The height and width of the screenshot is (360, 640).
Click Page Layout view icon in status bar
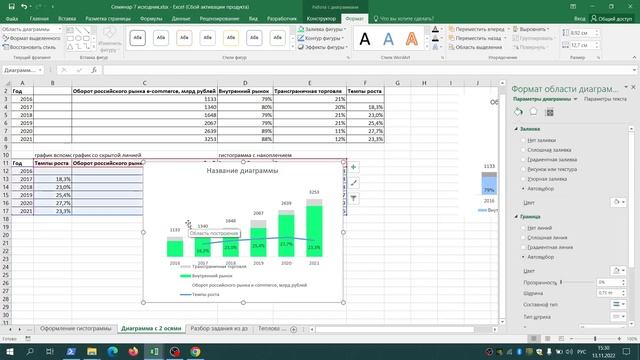pyautogui.click(x=547, y=338)
